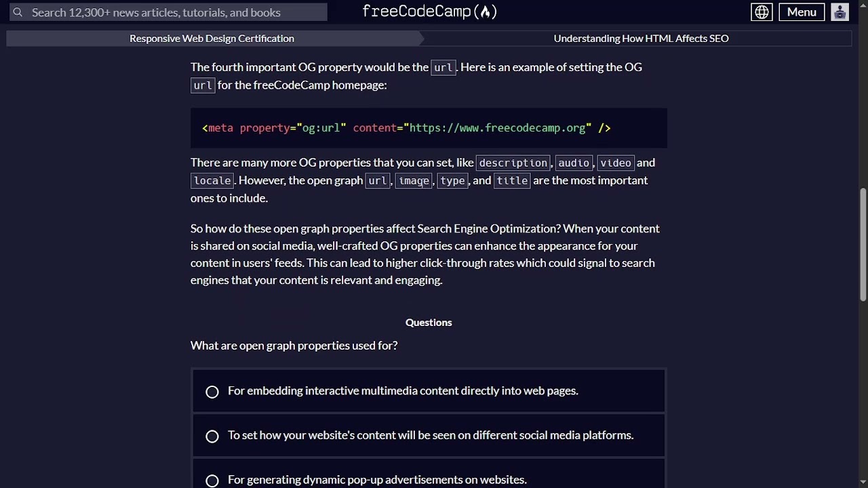Click the 'description' inline code tag
The width and height of the screenshot is (868, 488).
[x=513, y=163]
